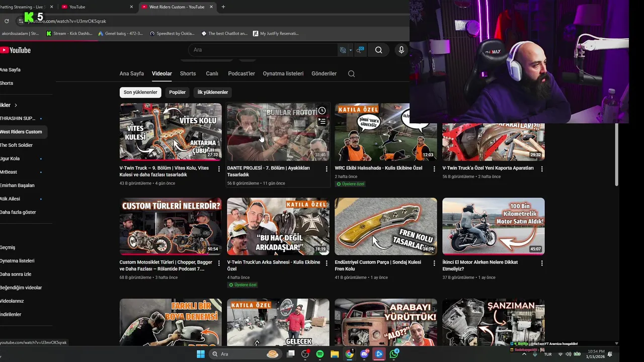Sort videos by Popüler

(177, 92)
